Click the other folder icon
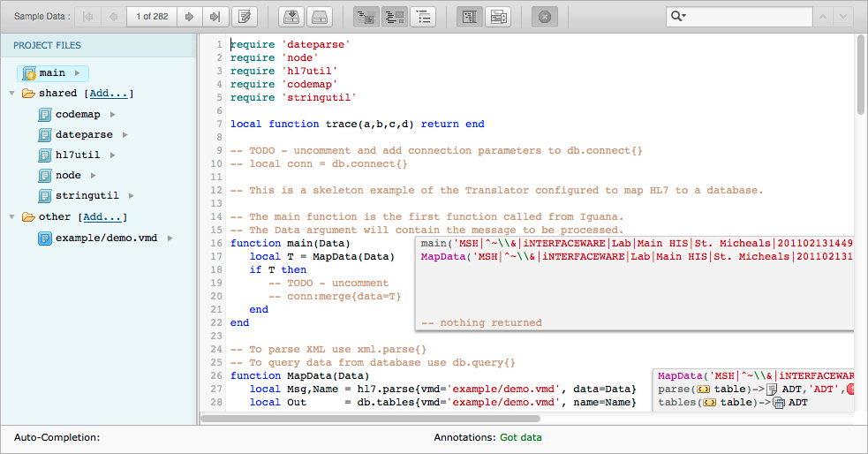868x454 pixels. coord(28,217)
